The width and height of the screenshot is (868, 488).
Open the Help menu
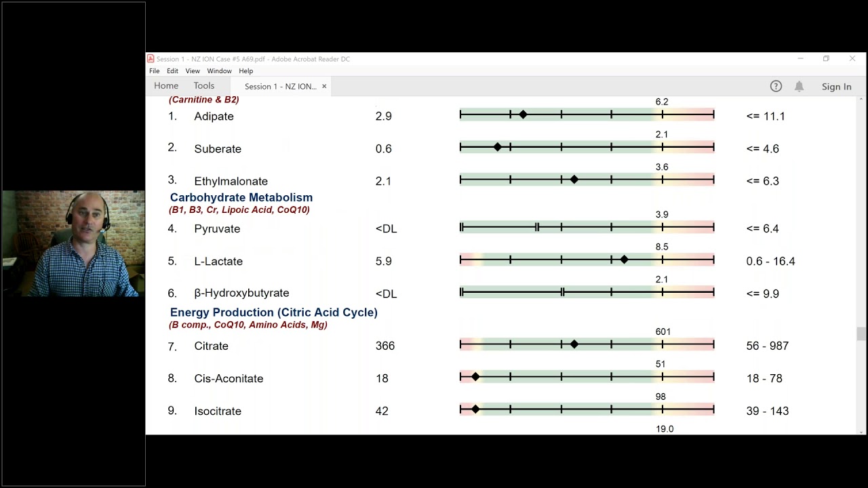(246, 71)
